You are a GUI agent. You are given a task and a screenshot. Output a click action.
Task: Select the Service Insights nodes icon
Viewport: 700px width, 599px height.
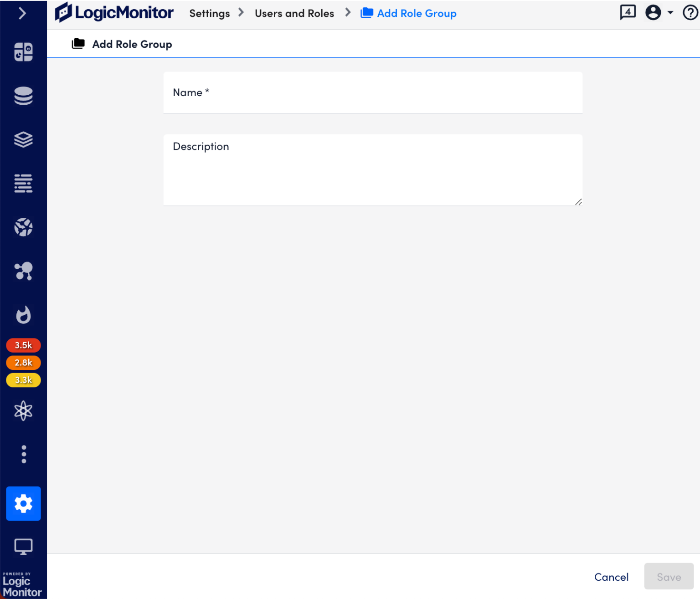tap(23, 271)
